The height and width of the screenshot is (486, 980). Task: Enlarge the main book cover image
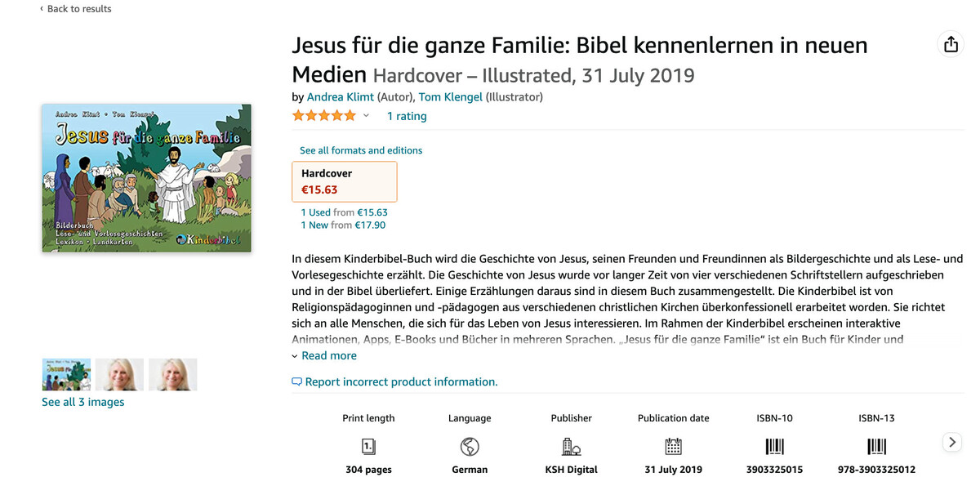pyautogui.click(x=146, y=178)
